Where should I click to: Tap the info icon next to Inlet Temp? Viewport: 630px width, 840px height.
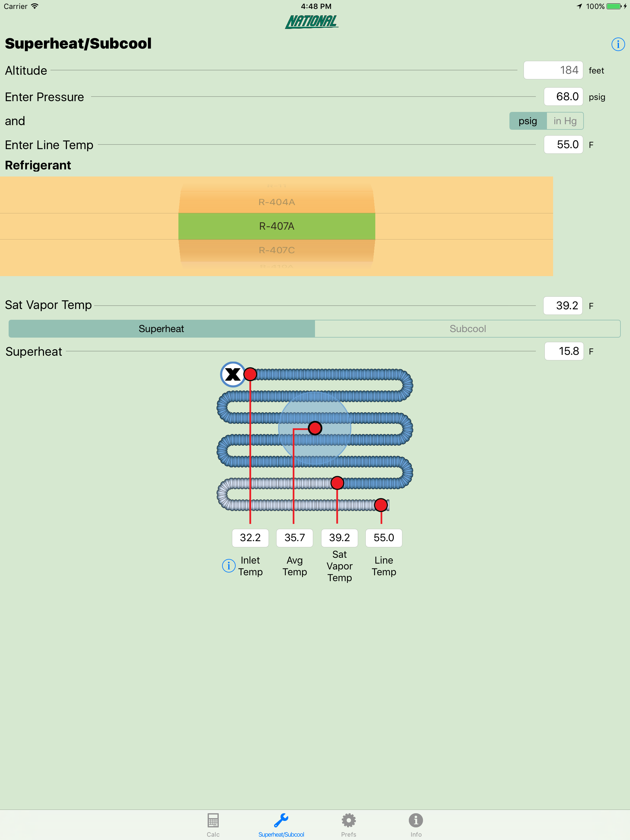click(228, 566)
